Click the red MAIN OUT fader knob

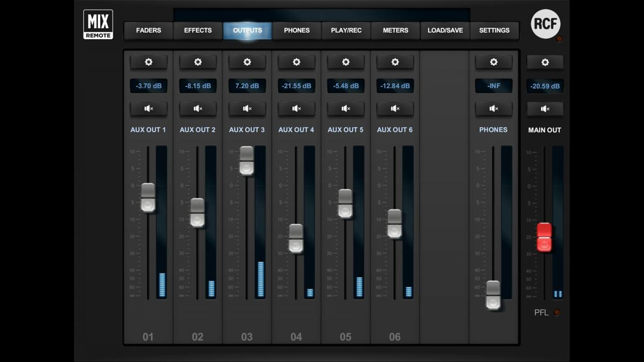(x=544, y=238)
